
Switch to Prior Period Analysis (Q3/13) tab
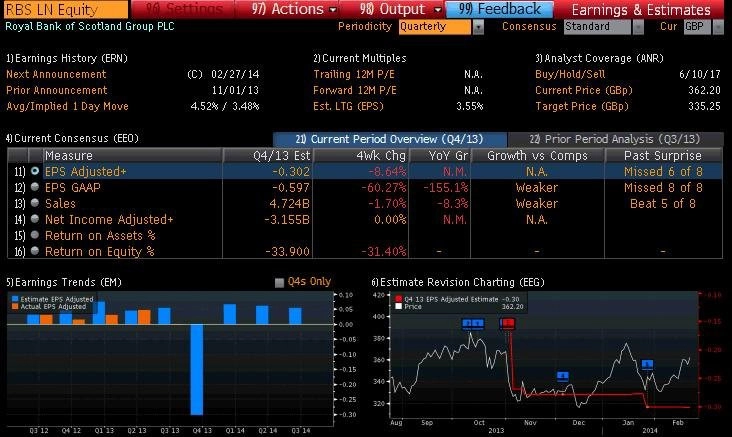(x=615, y=139)
